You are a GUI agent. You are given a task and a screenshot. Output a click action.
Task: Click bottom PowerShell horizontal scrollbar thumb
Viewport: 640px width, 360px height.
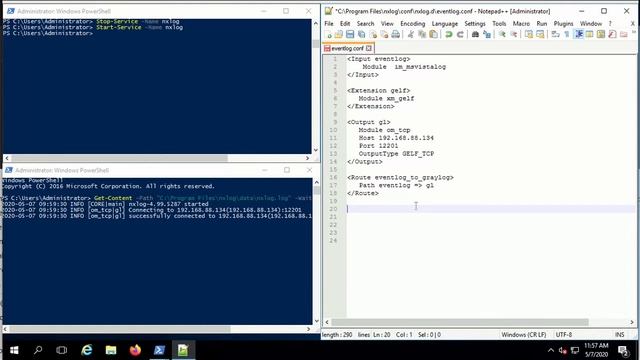pos(120,329)
